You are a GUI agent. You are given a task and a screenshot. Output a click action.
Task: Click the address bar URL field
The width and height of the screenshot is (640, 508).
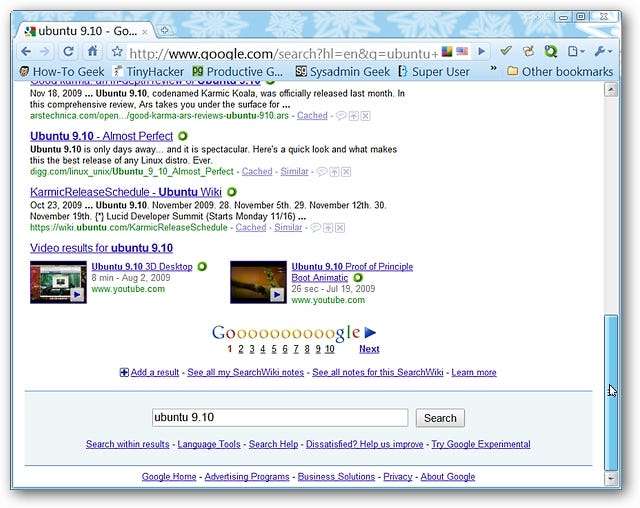(283, 53)
